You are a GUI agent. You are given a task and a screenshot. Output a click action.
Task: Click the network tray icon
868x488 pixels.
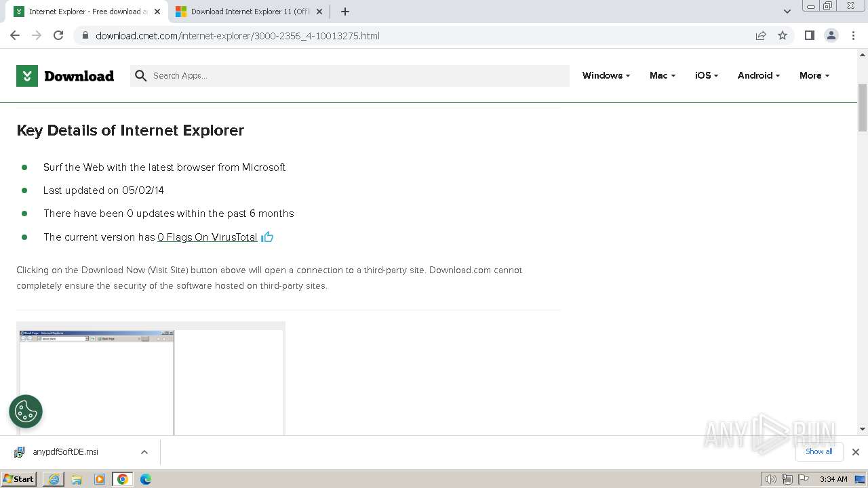787,479
